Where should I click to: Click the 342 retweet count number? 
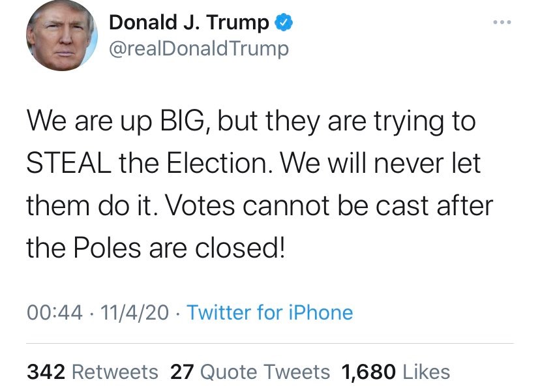pos(46,372)
